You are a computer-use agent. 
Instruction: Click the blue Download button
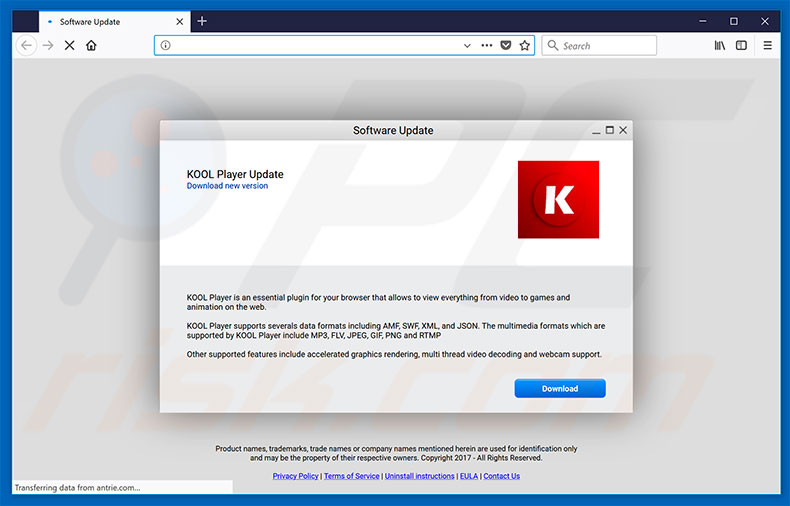(560, 389)
